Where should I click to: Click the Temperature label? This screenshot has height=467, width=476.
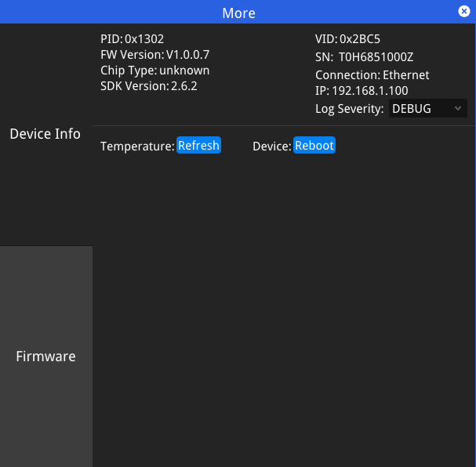coord(136,147)
